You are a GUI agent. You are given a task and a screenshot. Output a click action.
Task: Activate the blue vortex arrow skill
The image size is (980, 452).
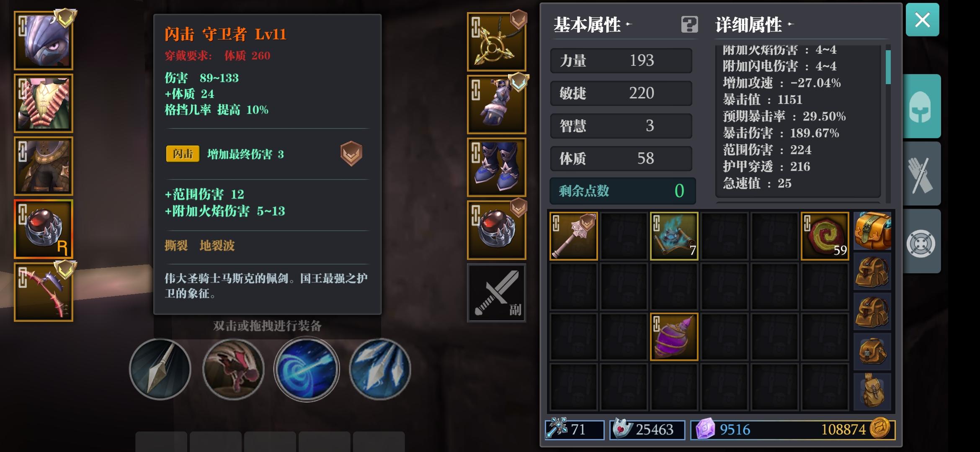[x=307, y=369]
